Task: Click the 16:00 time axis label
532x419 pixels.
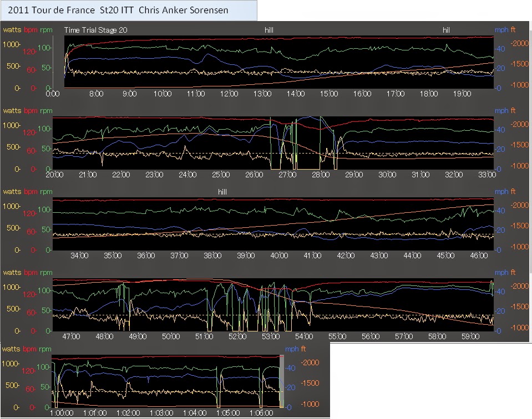Action: pos(362,94)
